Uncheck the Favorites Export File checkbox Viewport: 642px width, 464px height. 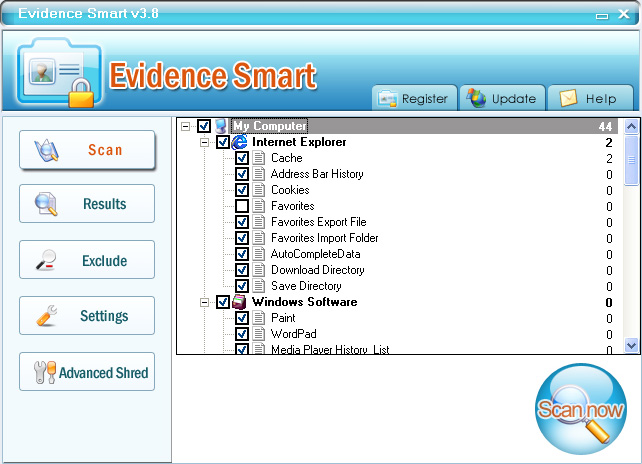242,222
